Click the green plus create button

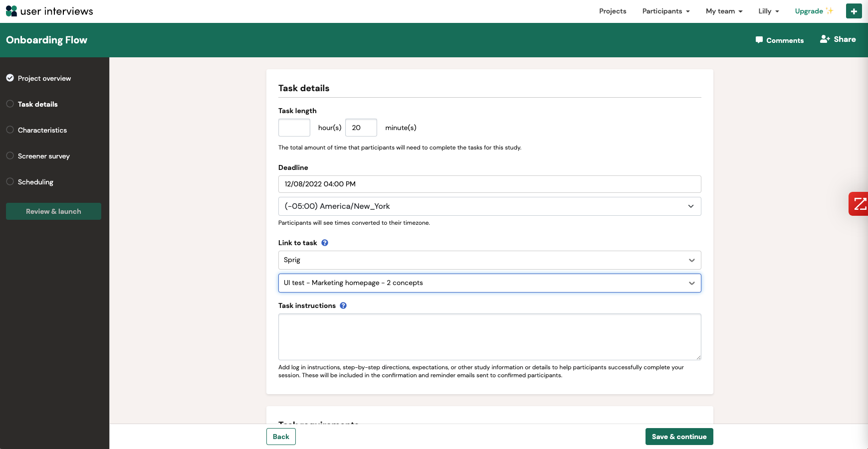pos(854,11)
